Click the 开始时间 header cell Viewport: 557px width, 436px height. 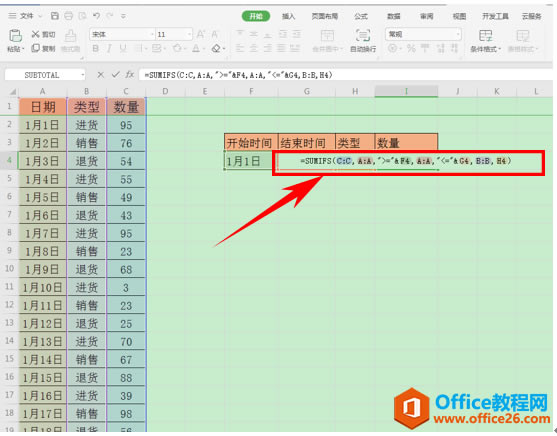(x=251, y=142)
